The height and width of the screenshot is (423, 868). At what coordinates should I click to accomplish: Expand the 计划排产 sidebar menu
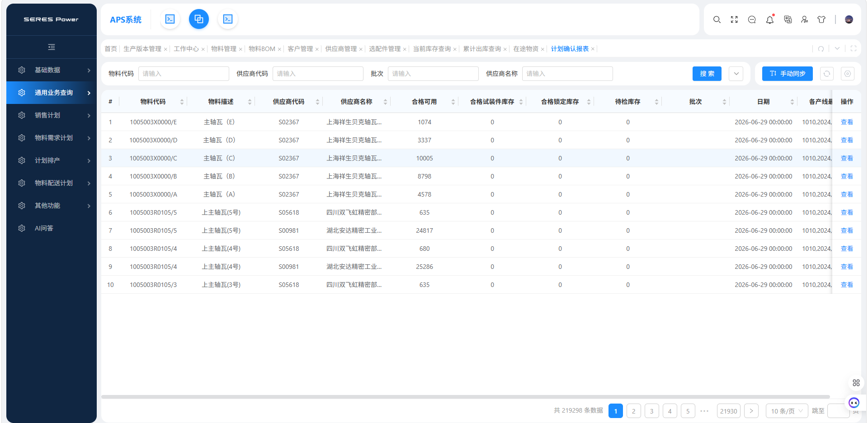pos(52,160)
